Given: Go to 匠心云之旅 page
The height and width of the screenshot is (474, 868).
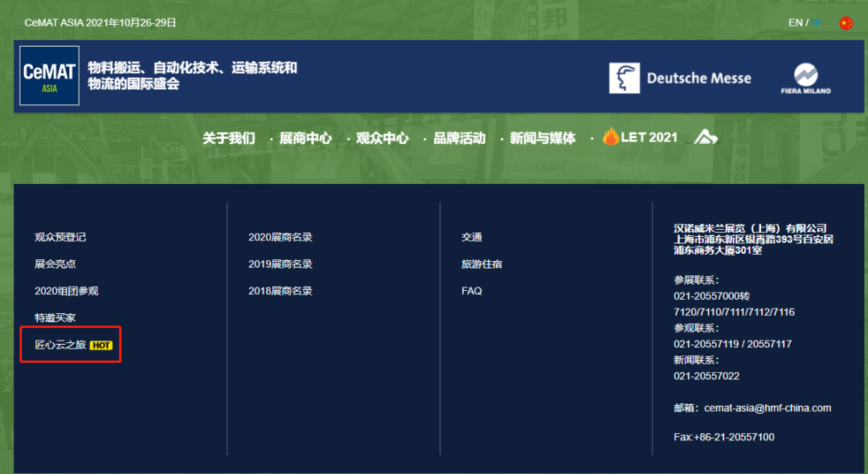Looking at the screenshot, I should coord(60,345).
